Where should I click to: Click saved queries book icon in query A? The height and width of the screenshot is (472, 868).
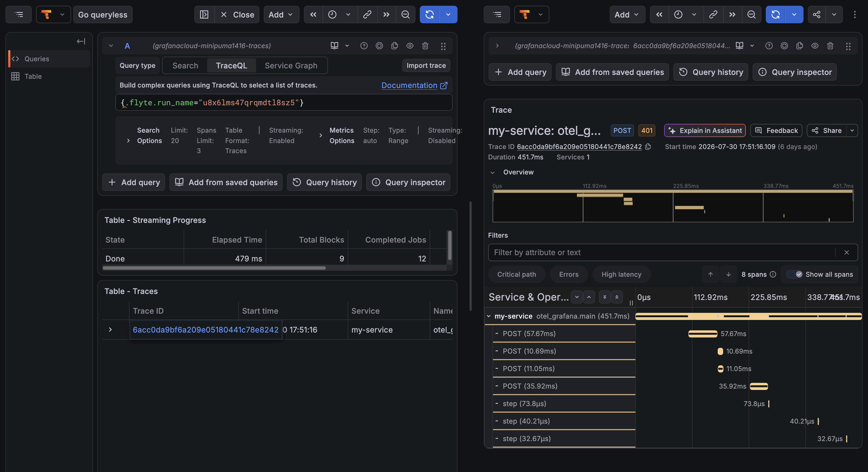pyautogui.click(x=335, y=45)
